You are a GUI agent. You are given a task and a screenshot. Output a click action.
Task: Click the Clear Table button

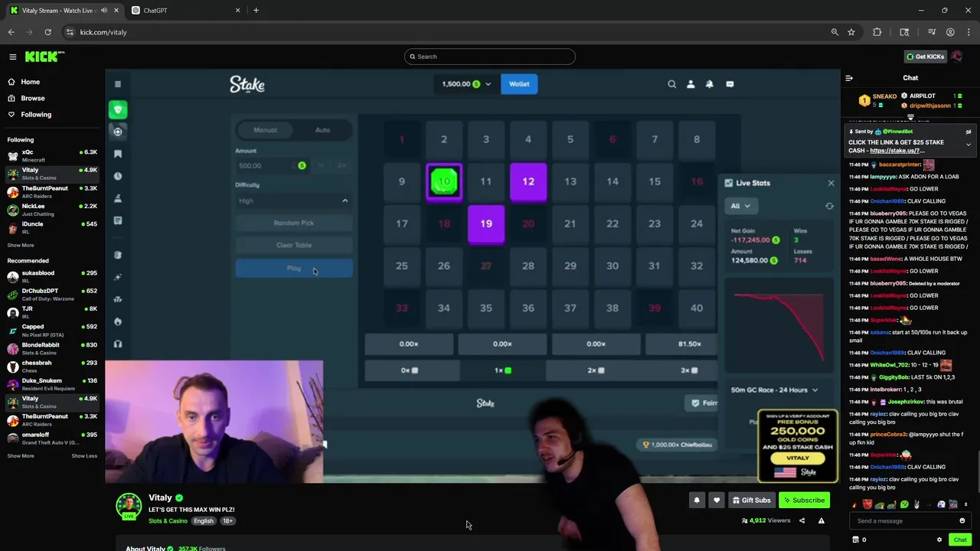coord(294,246)
